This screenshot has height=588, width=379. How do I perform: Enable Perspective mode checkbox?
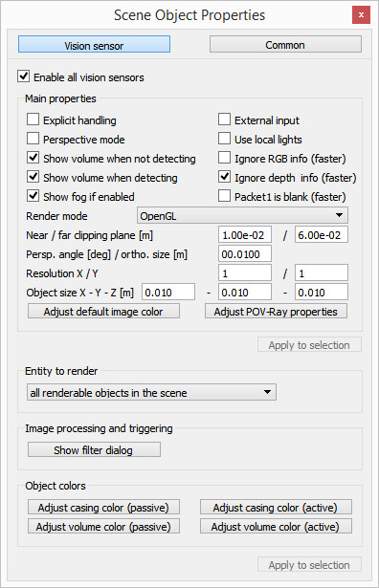(x=33, y=139)
